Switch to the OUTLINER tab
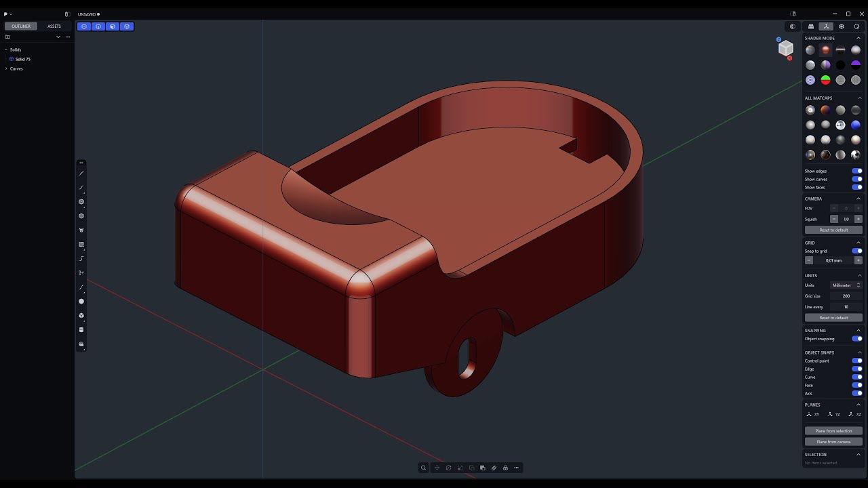Image resolution: width=868 pixels, height=488 pixels. [21, 26]
